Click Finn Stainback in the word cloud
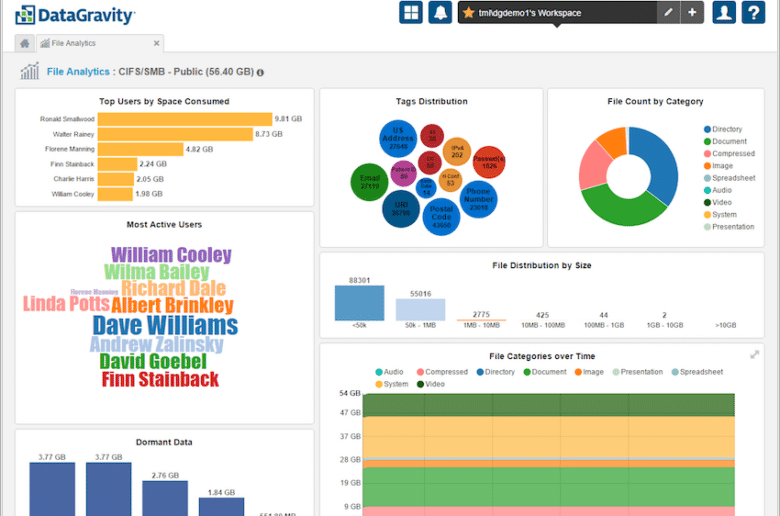 coord(160,379)
